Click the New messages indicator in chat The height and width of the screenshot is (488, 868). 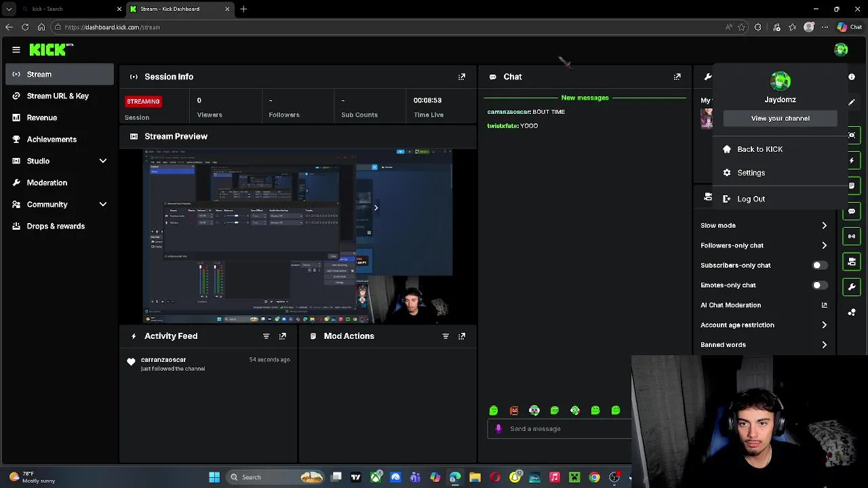click(585, 98)
